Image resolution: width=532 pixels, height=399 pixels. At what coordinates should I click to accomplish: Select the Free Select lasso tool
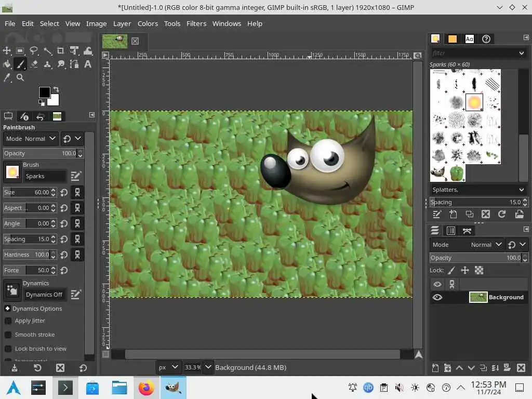(34, 51)
